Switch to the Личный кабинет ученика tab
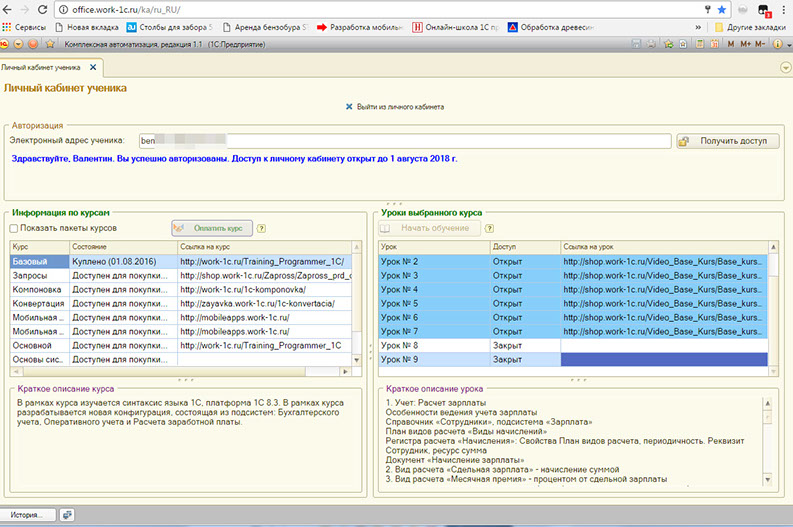 (42, 67)
